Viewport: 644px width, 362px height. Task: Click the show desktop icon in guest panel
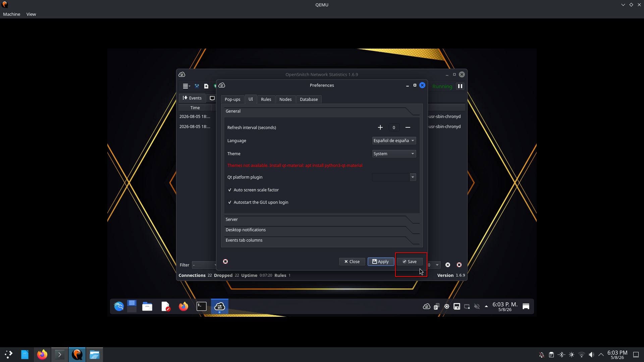coord(526,306)
